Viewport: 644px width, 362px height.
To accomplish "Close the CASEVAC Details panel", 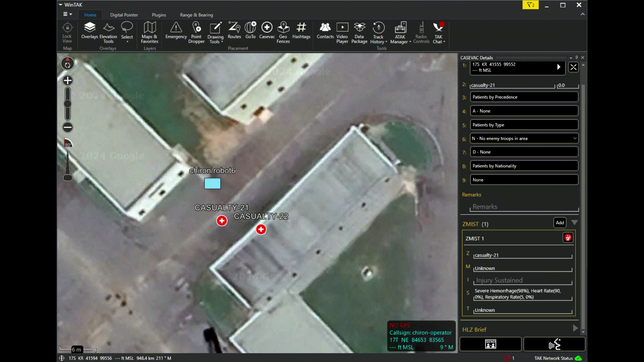I will 583,58.
